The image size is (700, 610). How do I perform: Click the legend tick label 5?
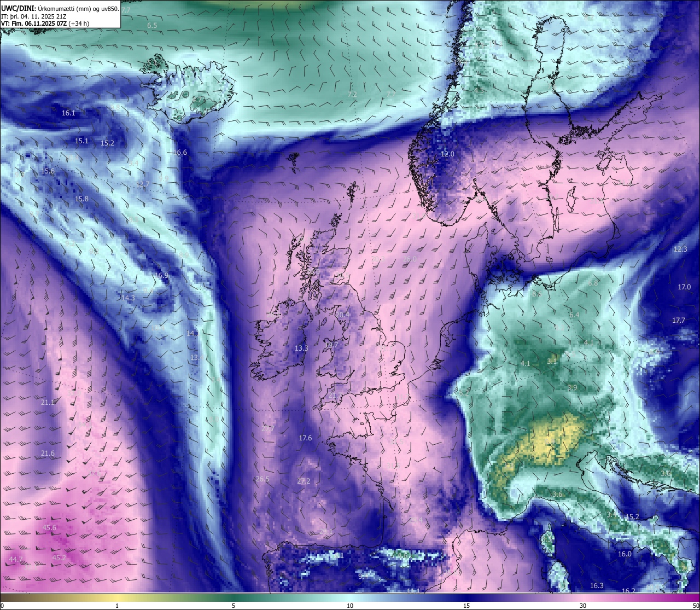234,606
